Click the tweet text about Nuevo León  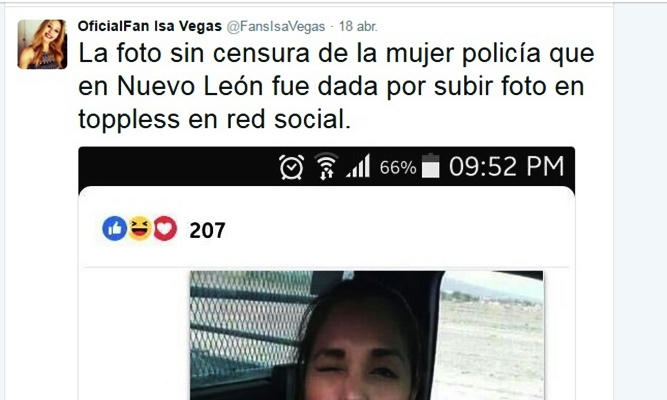(x=336, y=86)
